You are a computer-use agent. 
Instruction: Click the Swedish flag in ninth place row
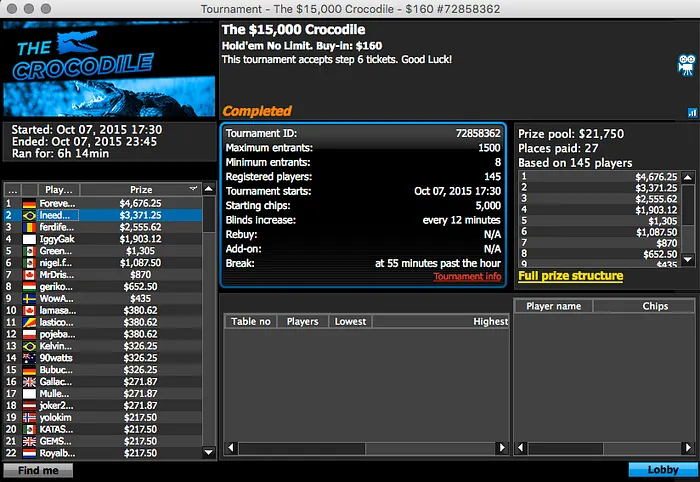point(30,299)
